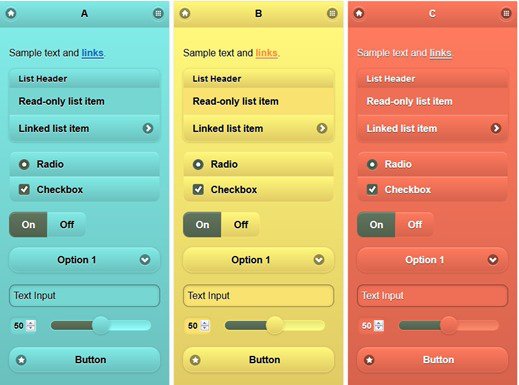This screenshot has width=519, height=385.
Task: Switch the red panel toggle to Off
Action: coord(414,225)
